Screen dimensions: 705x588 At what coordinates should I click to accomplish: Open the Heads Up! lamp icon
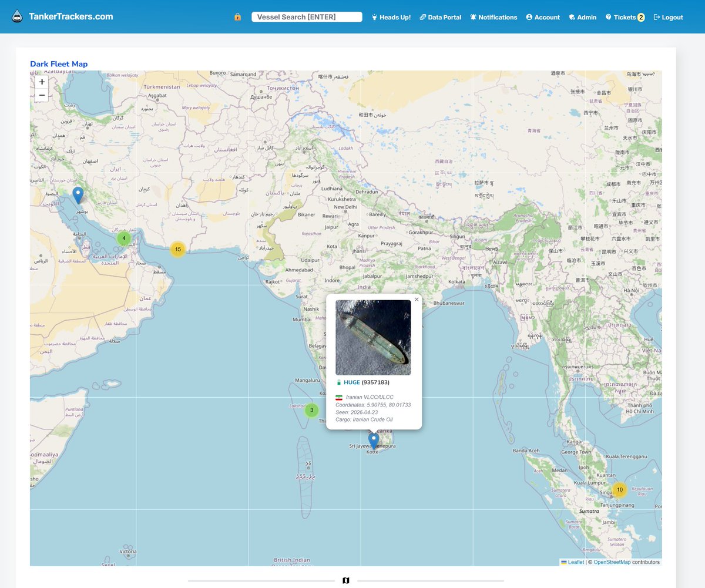(x=374, y=17)
